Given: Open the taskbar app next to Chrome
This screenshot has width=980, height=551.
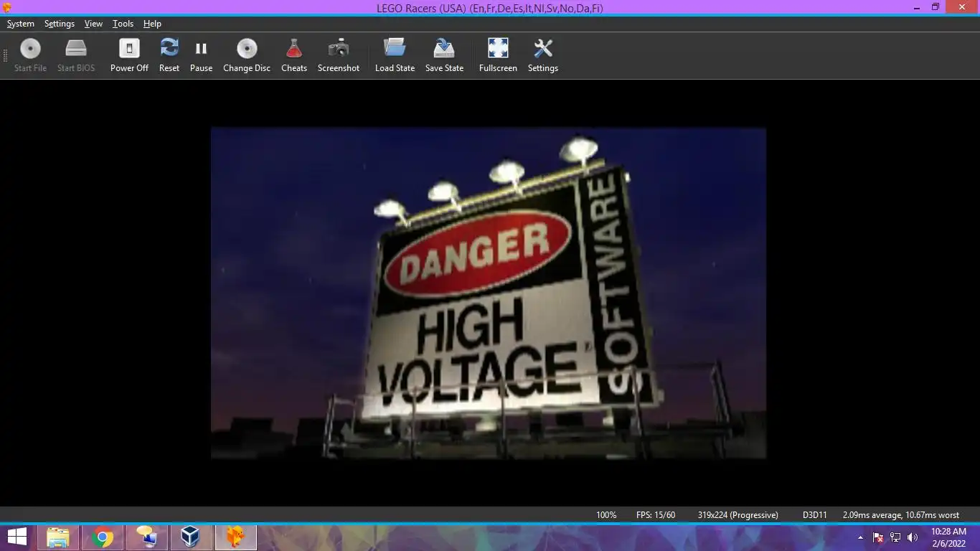Looking at the screenshot, I should [x=146, y=537].
